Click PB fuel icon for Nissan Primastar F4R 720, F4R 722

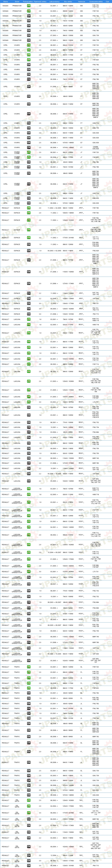tap(29, 6)
